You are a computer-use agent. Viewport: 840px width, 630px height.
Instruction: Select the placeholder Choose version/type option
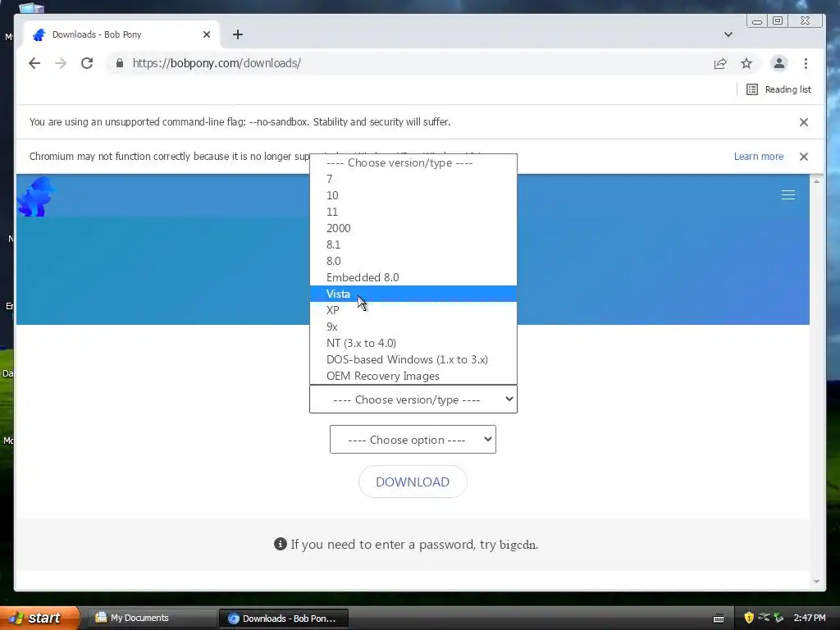pos(413,162)
